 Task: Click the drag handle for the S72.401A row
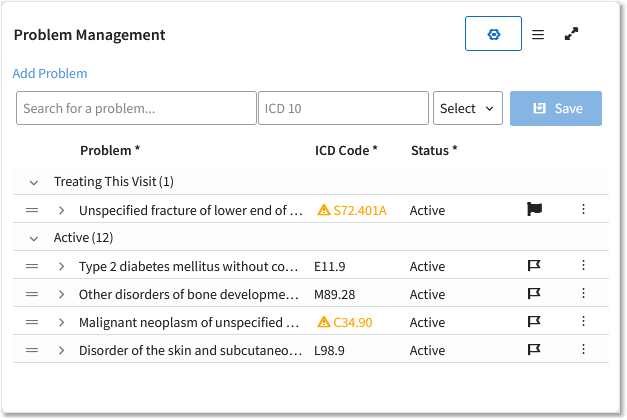tap(32, 210)
